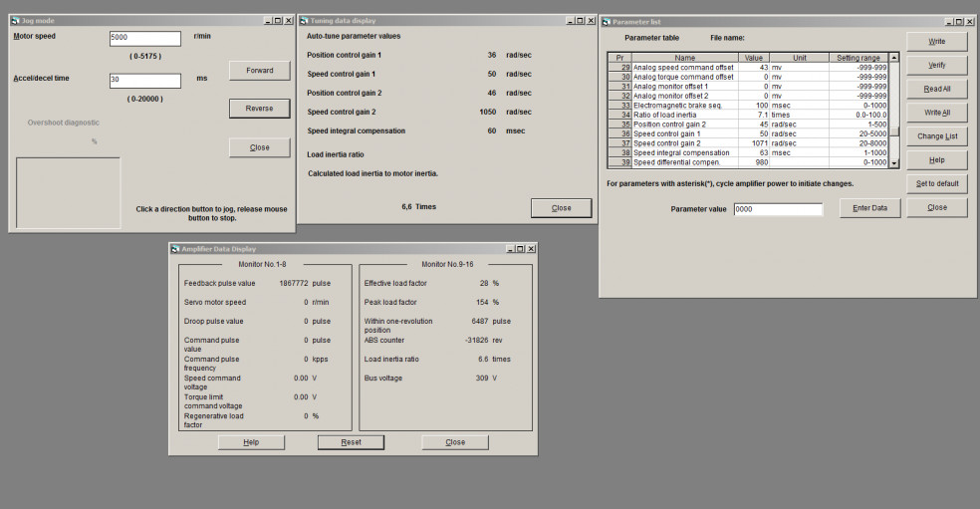The width and height of the screenshot is (980, 509).
Task: Click Help in Amplifier Data Display
Action: pos(251,442)
